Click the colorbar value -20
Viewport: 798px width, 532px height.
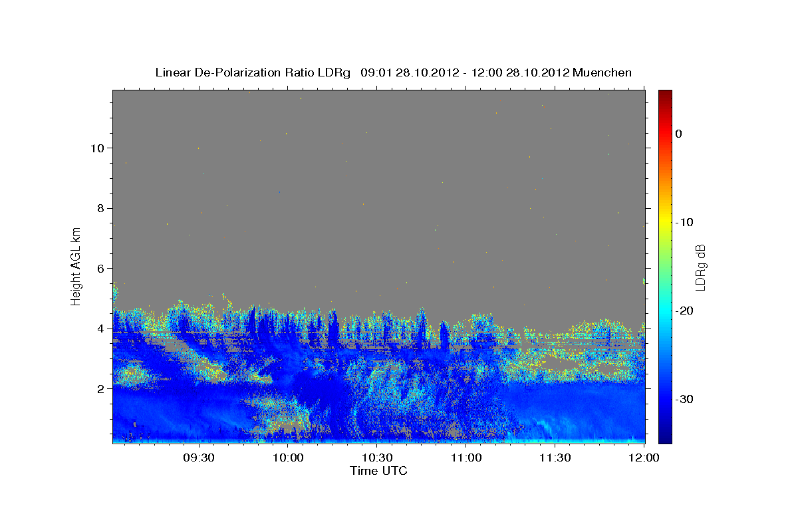684,311
